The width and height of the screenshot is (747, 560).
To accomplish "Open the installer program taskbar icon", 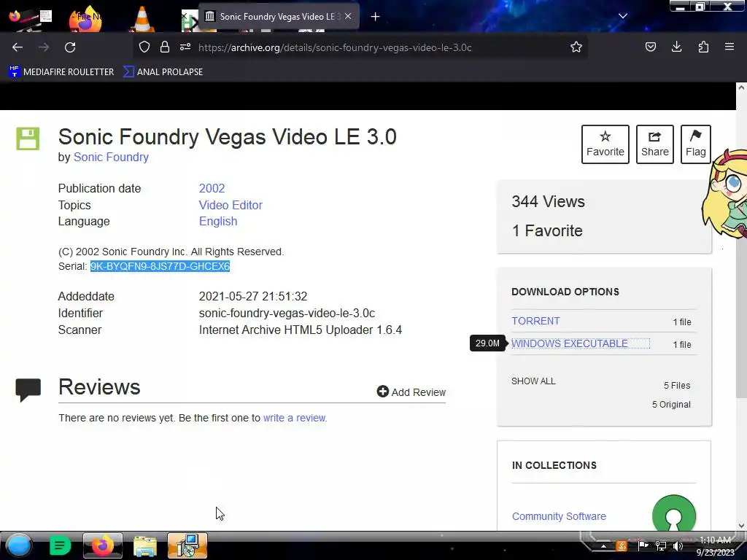I will click(x=187, y=545).
